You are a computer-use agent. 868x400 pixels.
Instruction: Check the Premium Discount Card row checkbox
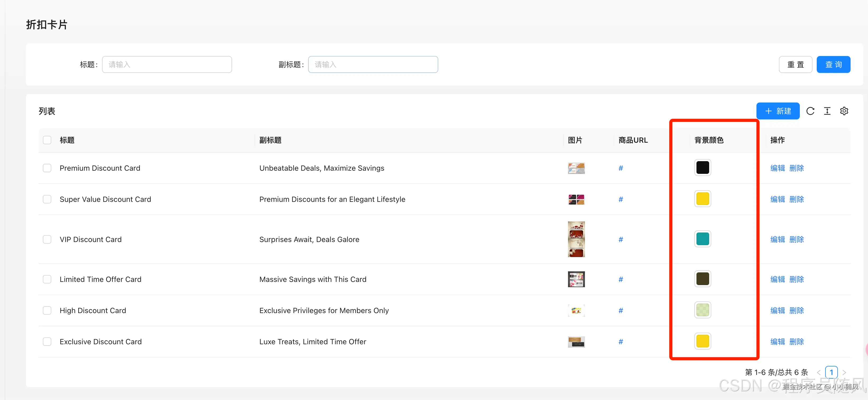click(47, 168)
